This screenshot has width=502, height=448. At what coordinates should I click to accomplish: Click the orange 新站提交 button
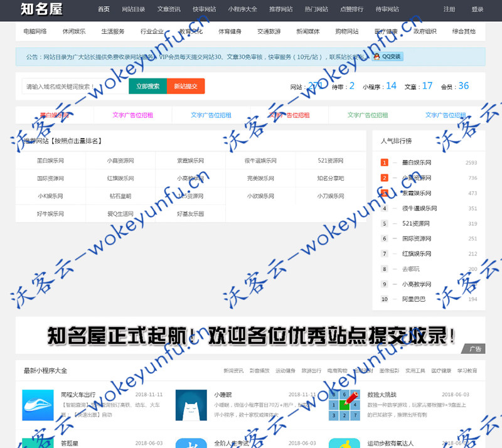[186, 86]
